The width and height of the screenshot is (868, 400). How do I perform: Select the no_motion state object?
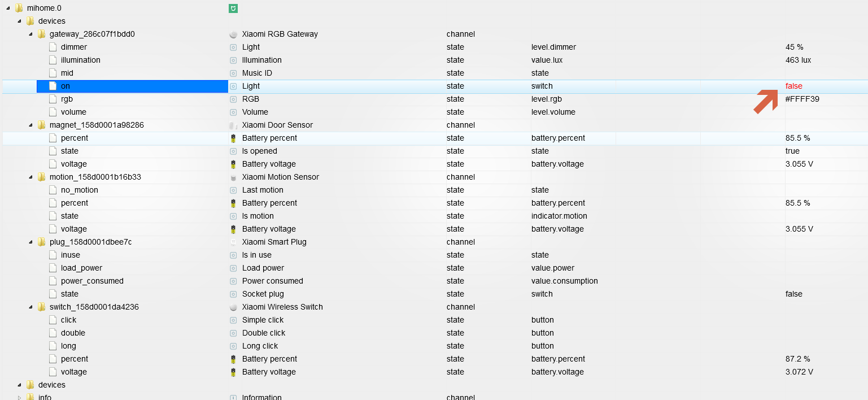tap(80, 190)
